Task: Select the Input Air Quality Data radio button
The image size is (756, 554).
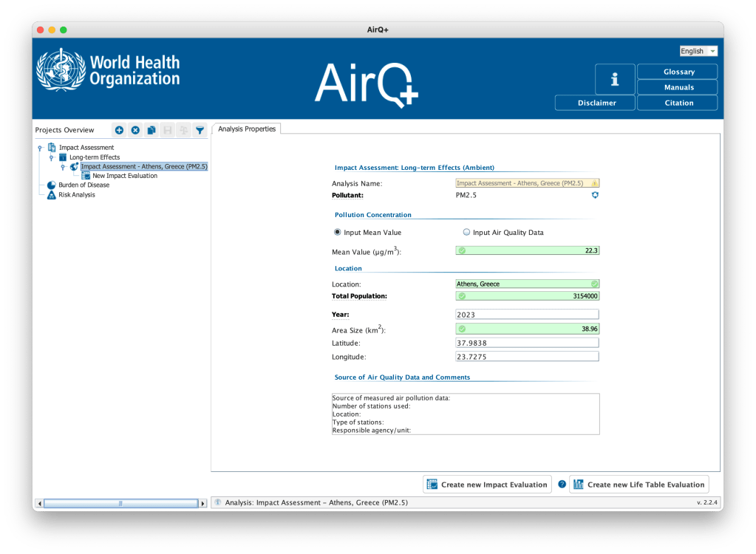Action: (x=466, y=232)
